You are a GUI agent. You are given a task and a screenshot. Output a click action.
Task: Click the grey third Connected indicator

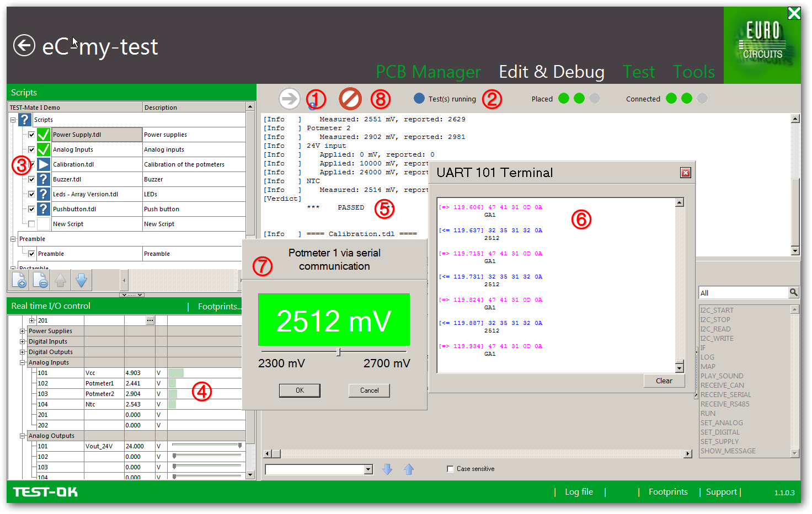click(702, 98)
